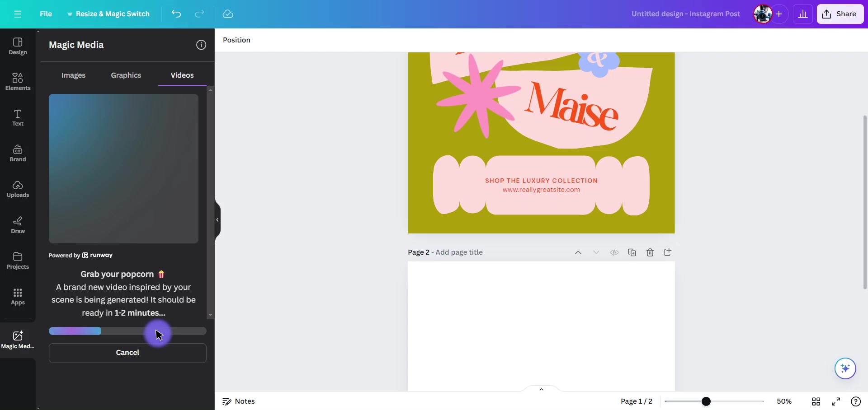Select SHOP THE LUXURY COLLECTION text
The width and height of the screenshot is (868, 410).
(541, 181)
